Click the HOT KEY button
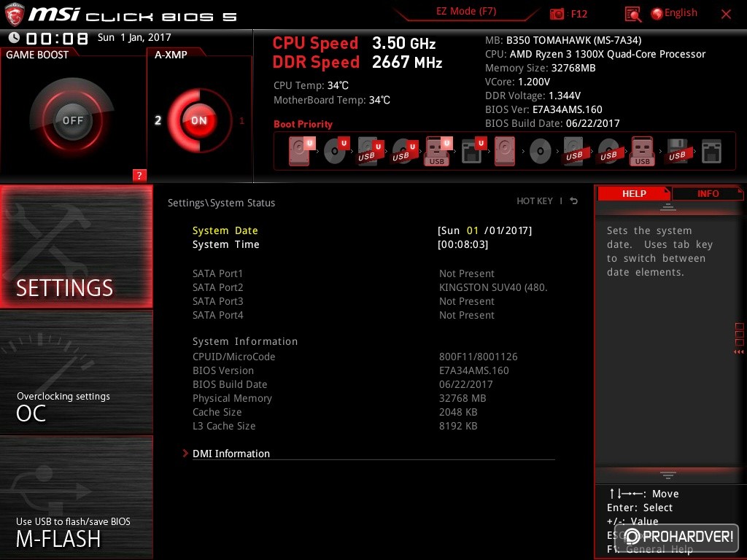 535,201
